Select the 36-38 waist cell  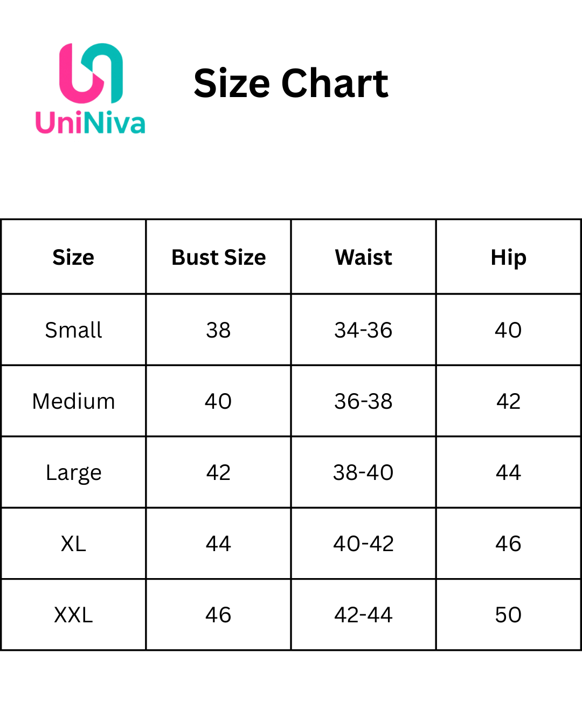tap(363, 401)
